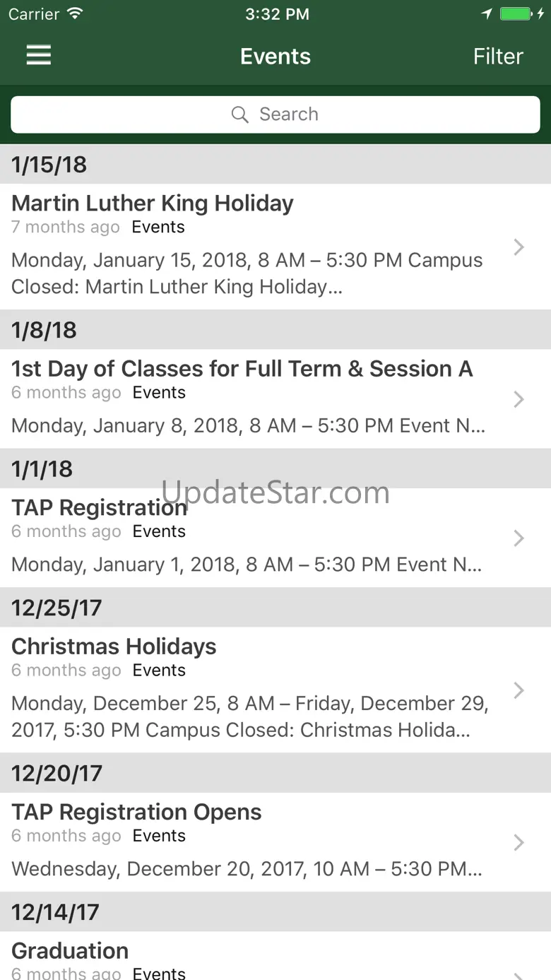Open Christmas Holidays event
This screenshot has height=980, width=551.
[275, 690]
